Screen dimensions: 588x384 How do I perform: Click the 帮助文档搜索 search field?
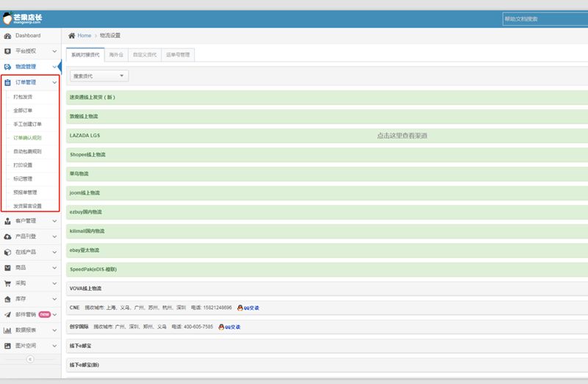point(545,19)
